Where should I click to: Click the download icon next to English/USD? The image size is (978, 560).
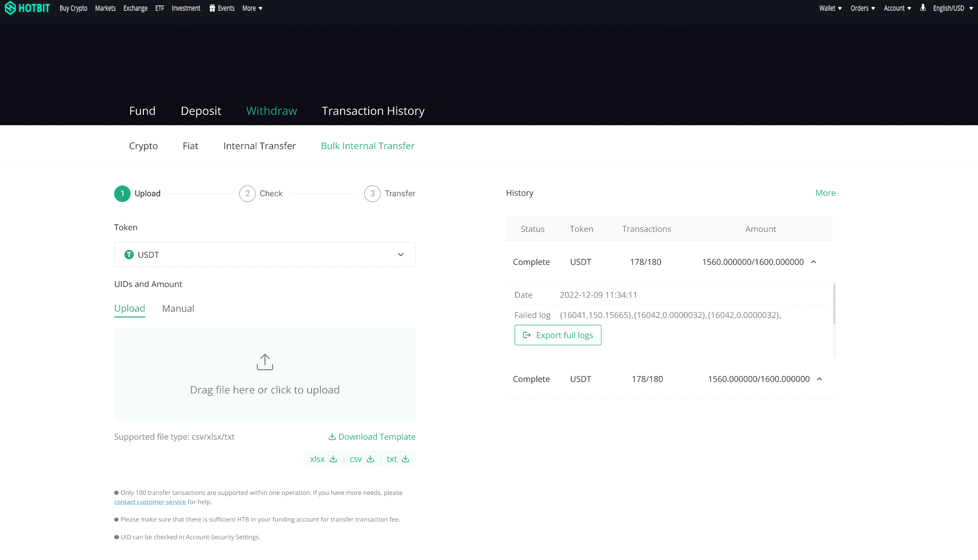coord(922,8)
